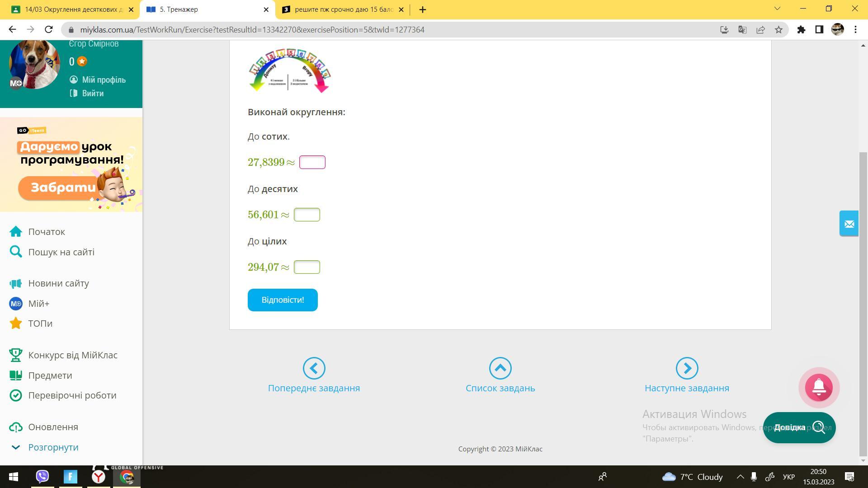Click the Початок home icon
The width and height of the screenshot is (868, 488).
pyautogui.click(x=16, y=232)
